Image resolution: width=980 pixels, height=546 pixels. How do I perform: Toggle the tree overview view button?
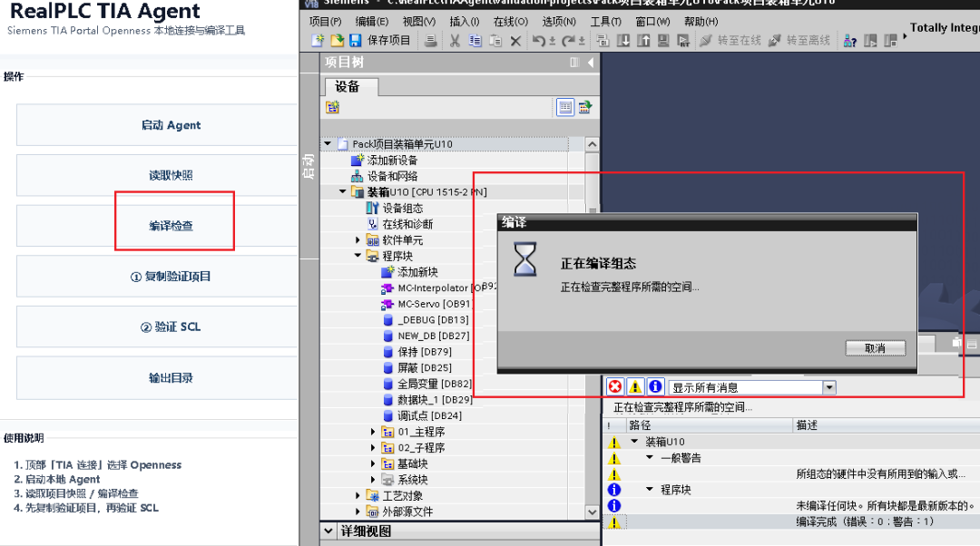click(x=565, y=107)
